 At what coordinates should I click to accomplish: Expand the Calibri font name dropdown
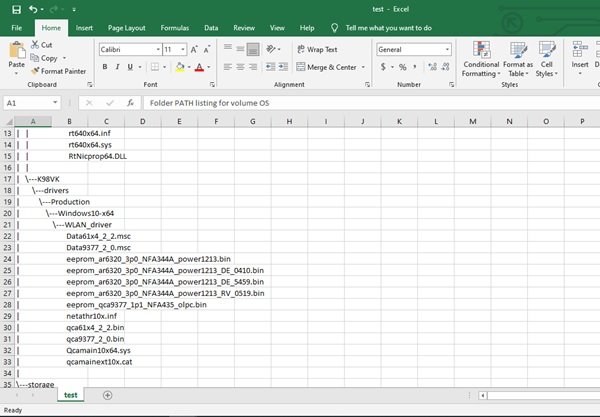158,49
